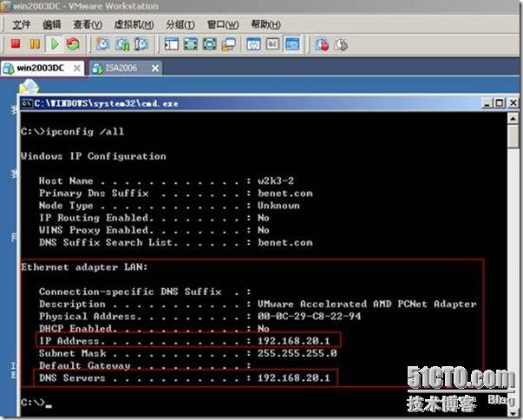Power on VM with green play button
The height and width of the screenshot is (420, 523).
55,43
